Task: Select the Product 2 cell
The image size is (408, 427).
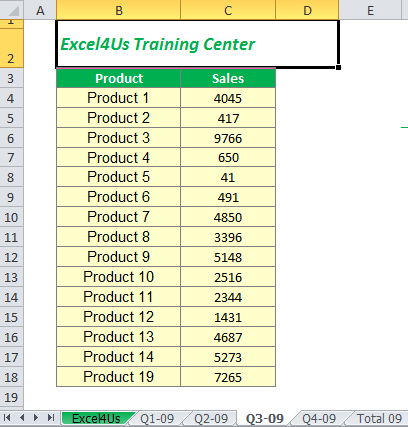Action: pos(118,118)
